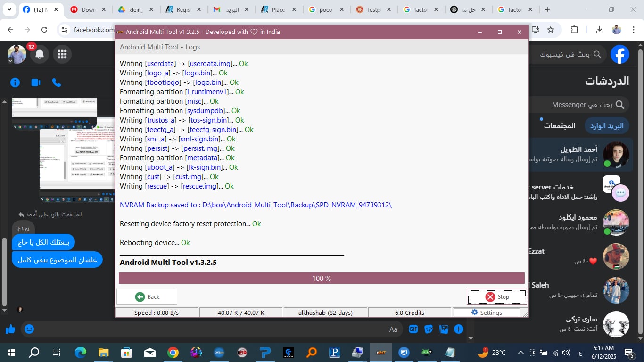This screenshot has height=362, width=644.
Task: Switch to the Testp browser tab
Action: click(373, 9)
